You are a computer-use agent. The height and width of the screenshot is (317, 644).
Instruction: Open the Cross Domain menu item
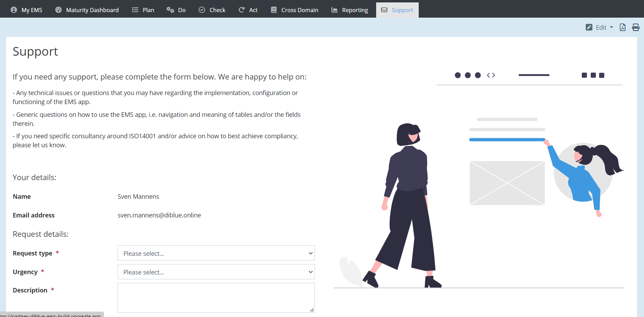click(x=300, y=10)
